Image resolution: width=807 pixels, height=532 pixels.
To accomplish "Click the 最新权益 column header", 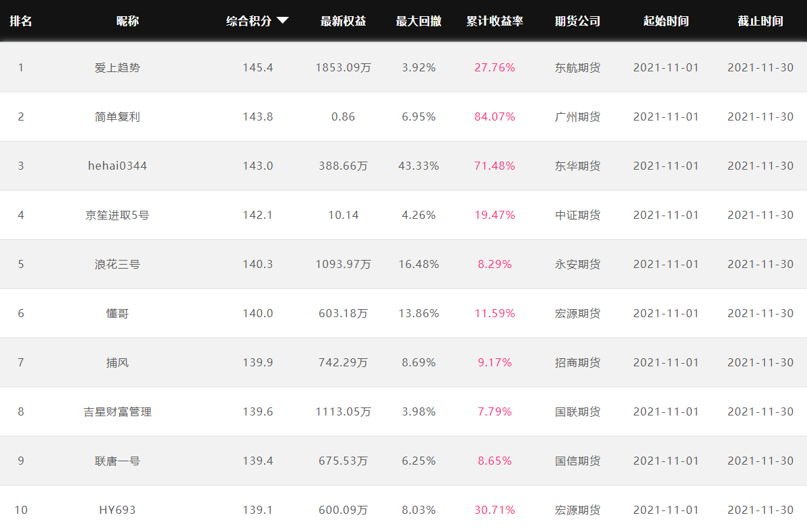I will tap(344, 21).
